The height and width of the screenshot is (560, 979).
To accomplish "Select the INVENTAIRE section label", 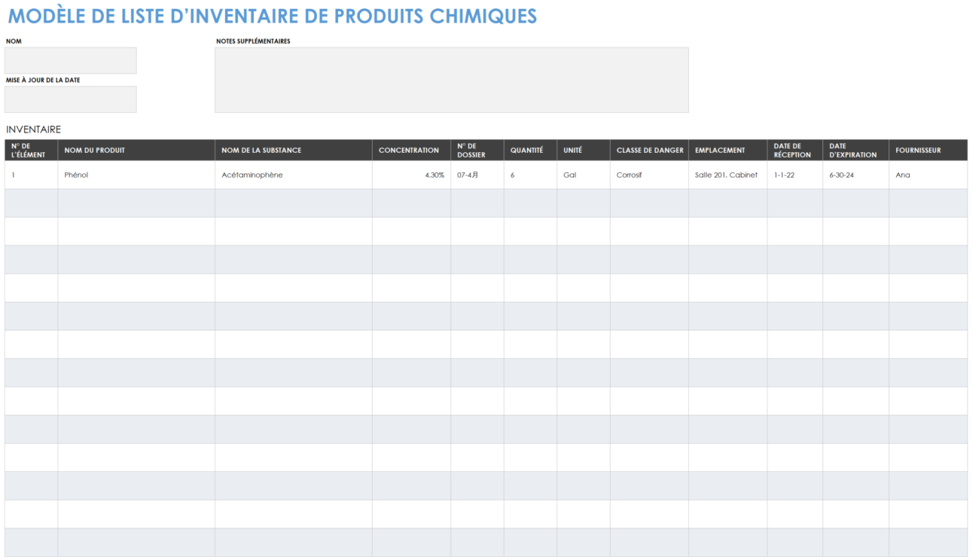I will tap(33, 129).
